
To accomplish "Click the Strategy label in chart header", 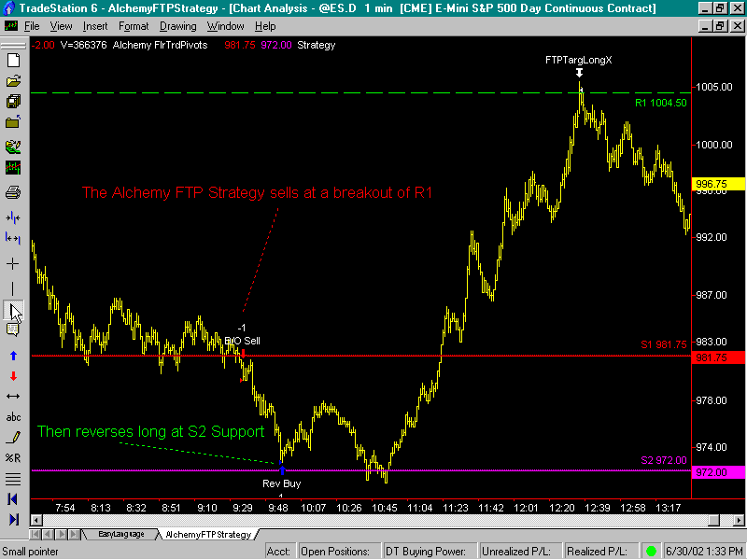I will tap(317, 45).
